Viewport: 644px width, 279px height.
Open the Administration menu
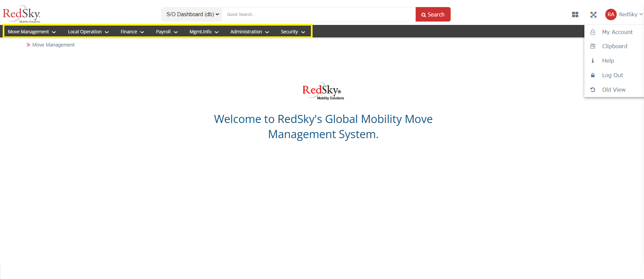pos(250,32)
